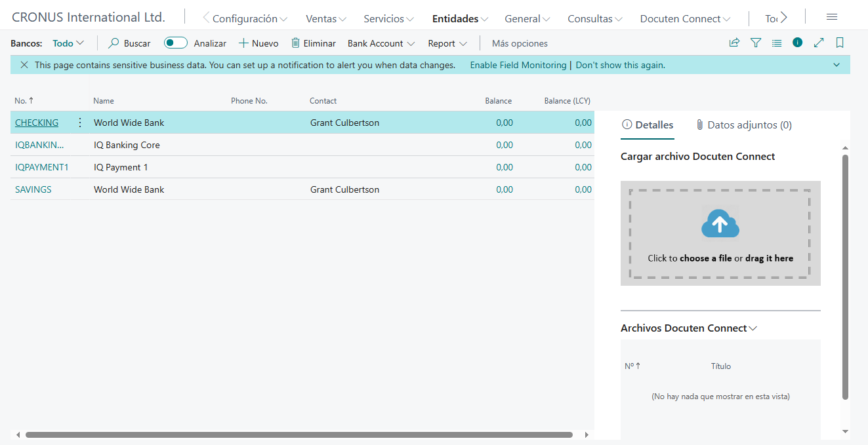Click the share icon in toolbar
Image resolution: width=868 pixels, height=445 pixels.
tap(734, 43)
